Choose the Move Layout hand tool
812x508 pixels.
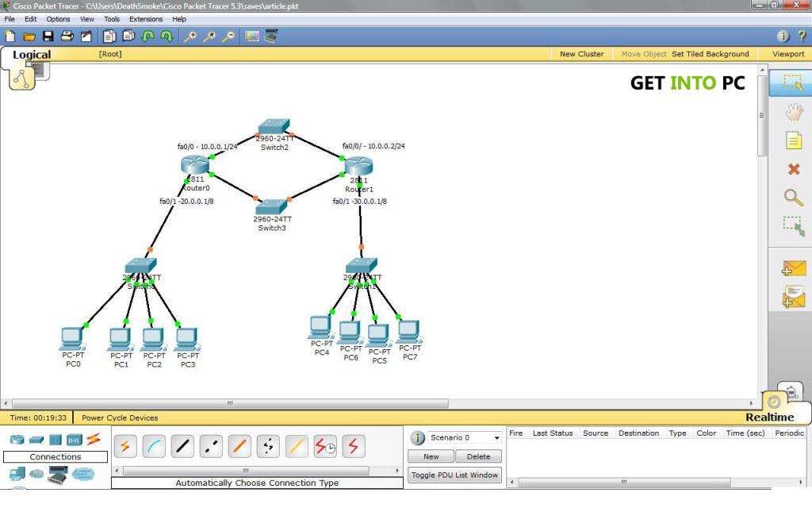click(793, 111)
